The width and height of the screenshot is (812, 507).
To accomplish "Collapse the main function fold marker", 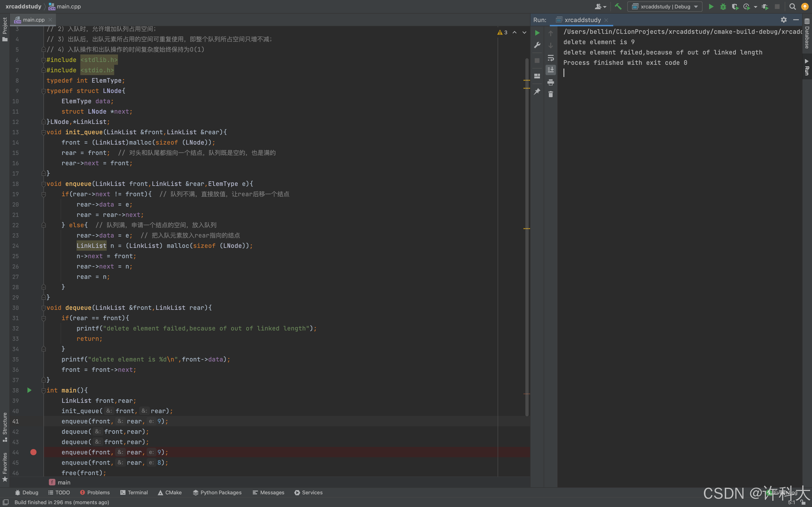I will [x=44, y=390].
